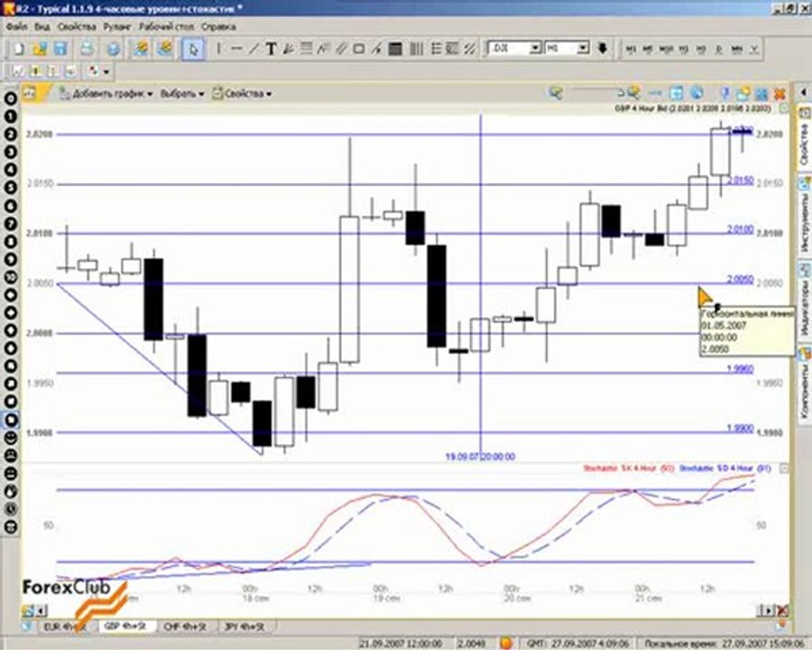Open the Рабочий стол menu
This screenshot has height=650, width=812.
(166, 26)
